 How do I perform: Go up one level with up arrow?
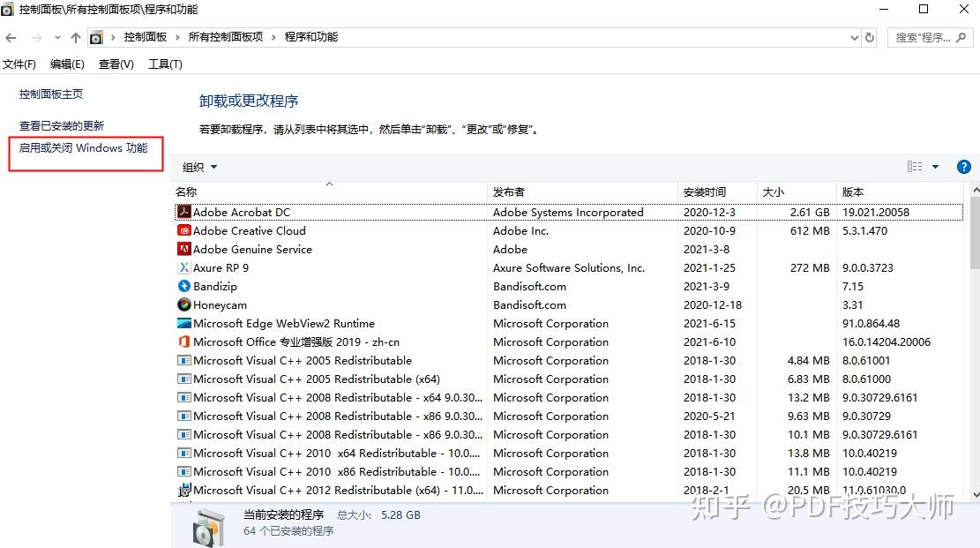(76, 38)
